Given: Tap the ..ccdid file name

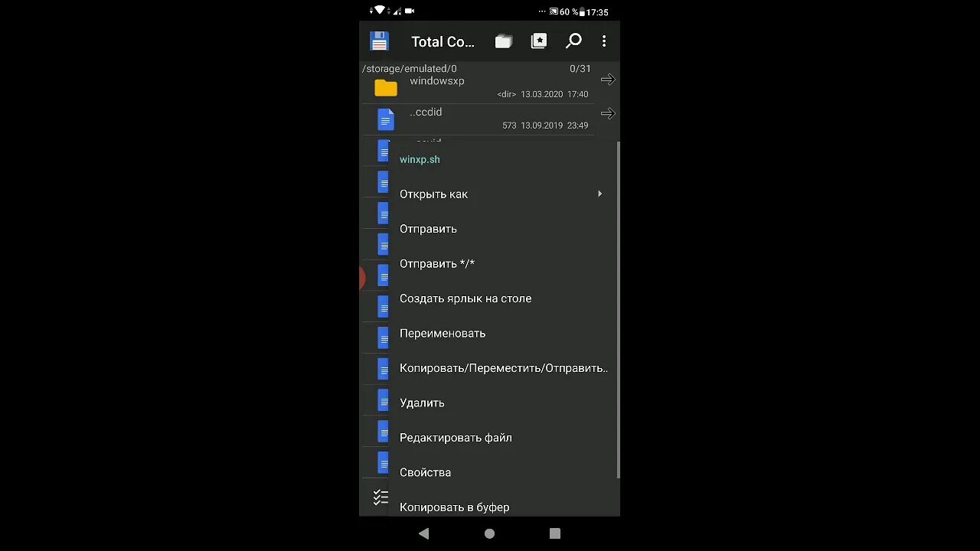Looking at the screenshot, I should (x=426, y=112).
